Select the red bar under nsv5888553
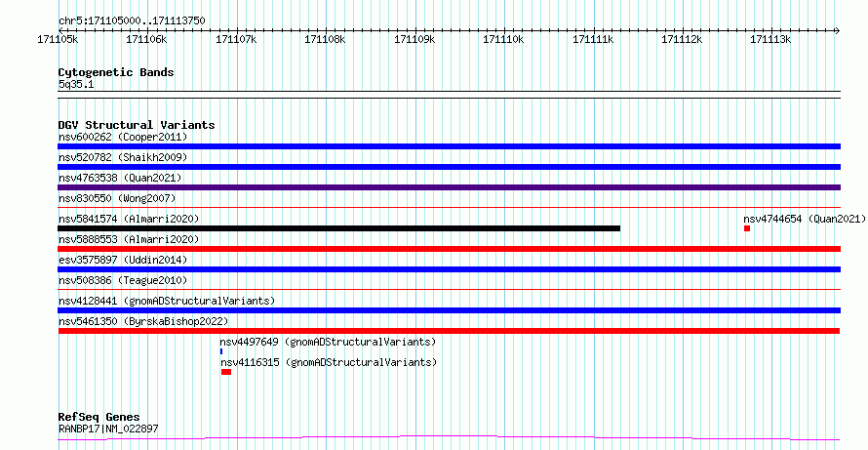Viewport: 868px width, 450px height. (449, 249)
